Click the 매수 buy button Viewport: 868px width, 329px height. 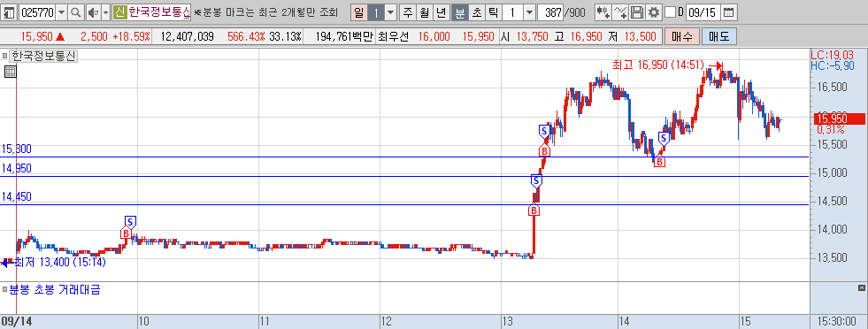pyautogui.click(x=682, y=36)
